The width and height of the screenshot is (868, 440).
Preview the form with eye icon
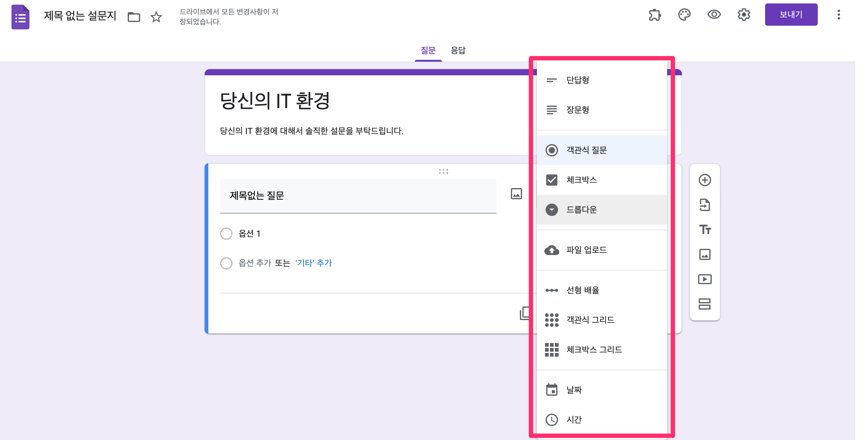pos(714,15)
